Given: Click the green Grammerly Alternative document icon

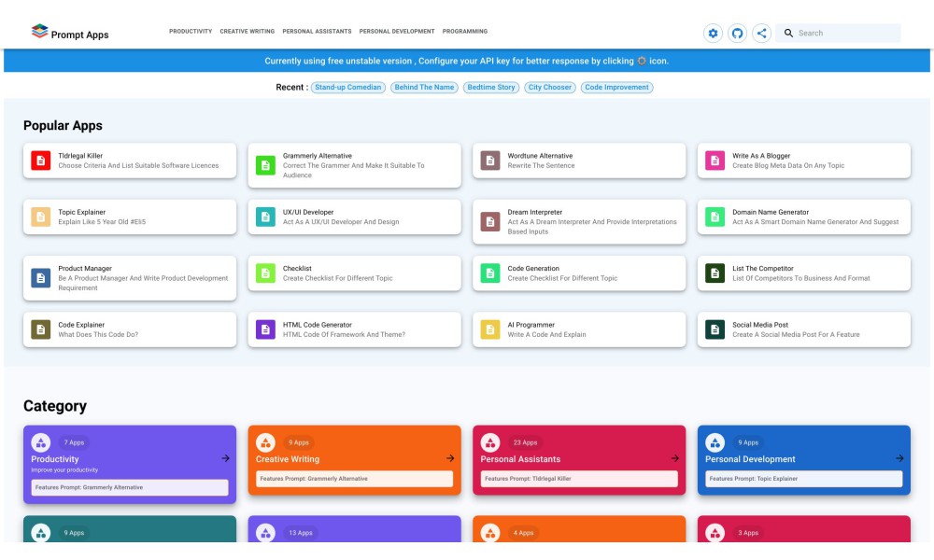Looking at the screenshot, I should [x=265, y=165].
